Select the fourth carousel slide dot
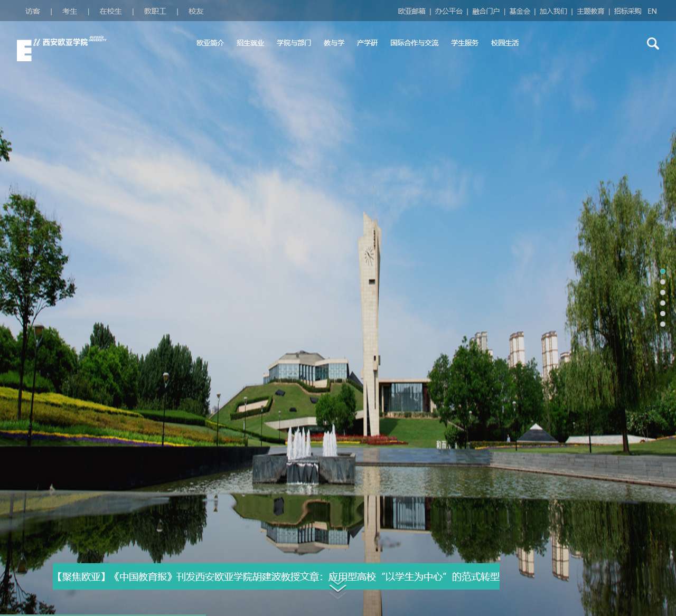Screen dimensions: 676x616 click(x=663, y=303)
